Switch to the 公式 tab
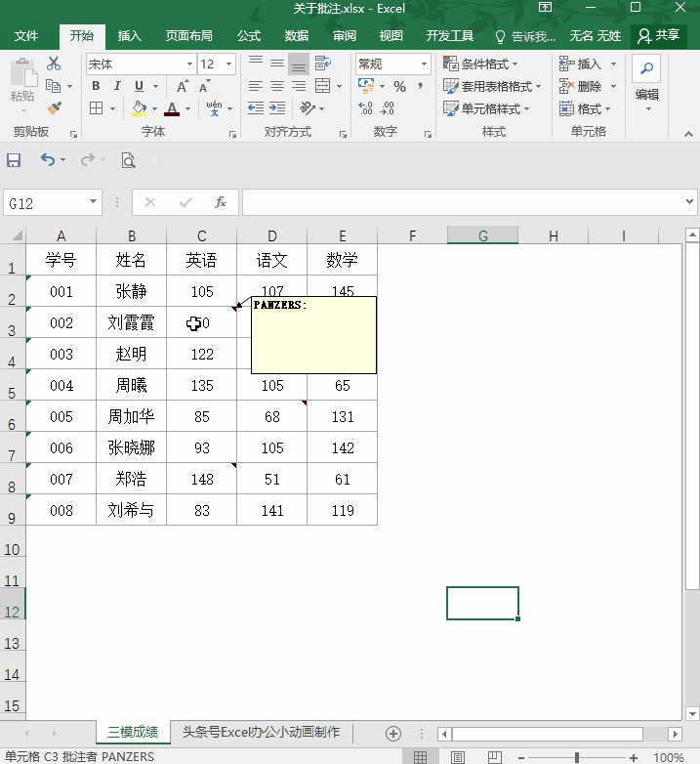Screen dimensions: 700x764 (249, 36)
